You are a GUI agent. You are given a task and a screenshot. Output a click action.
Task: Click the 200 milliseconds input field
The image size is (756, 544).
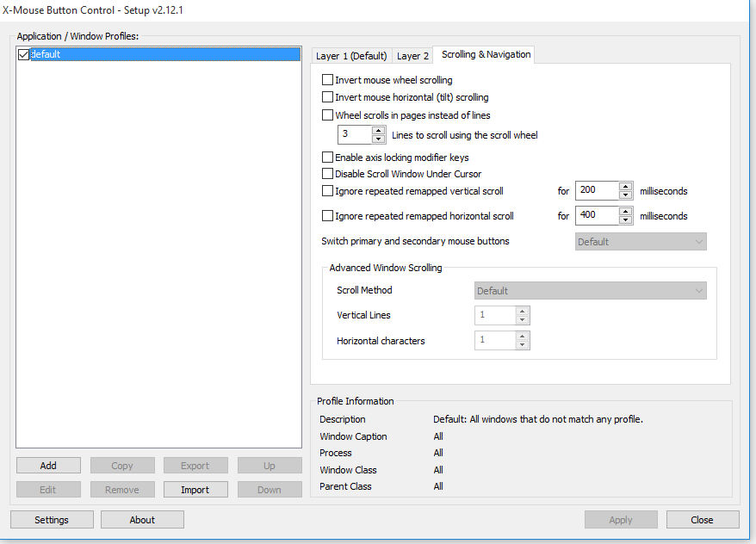pyautogui.click(x=597, y=190)
